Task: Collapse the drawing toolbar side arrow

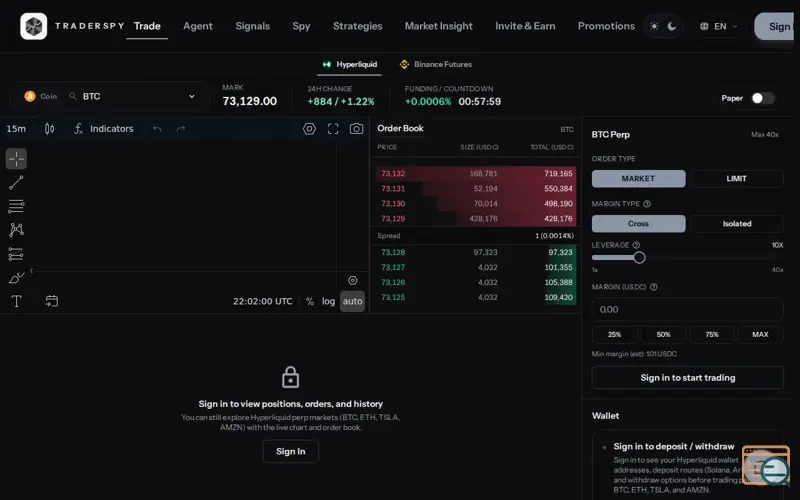Action: pos(32,271)
